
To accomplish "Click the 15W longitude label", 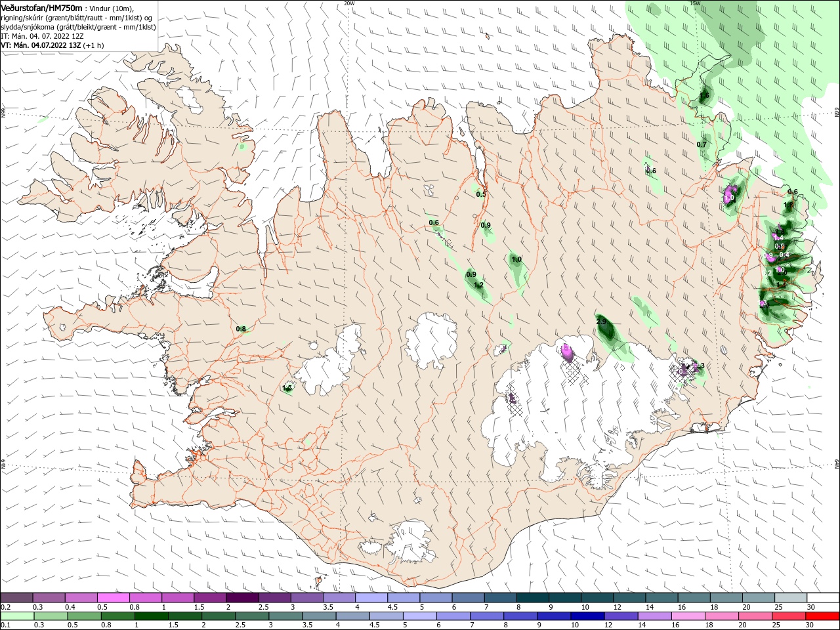I will pos(695,3).
